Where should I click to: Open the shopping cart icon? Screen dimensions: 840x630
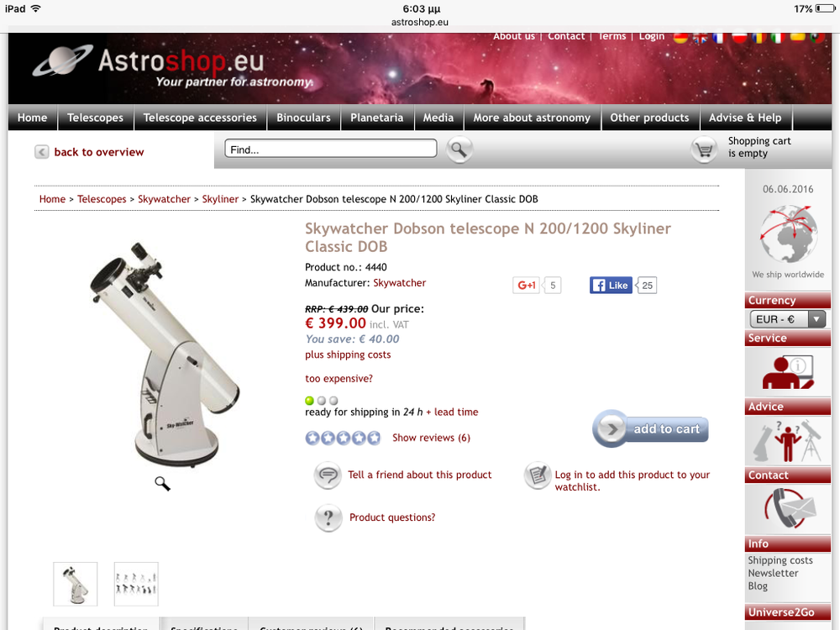(x=704, y=150)
